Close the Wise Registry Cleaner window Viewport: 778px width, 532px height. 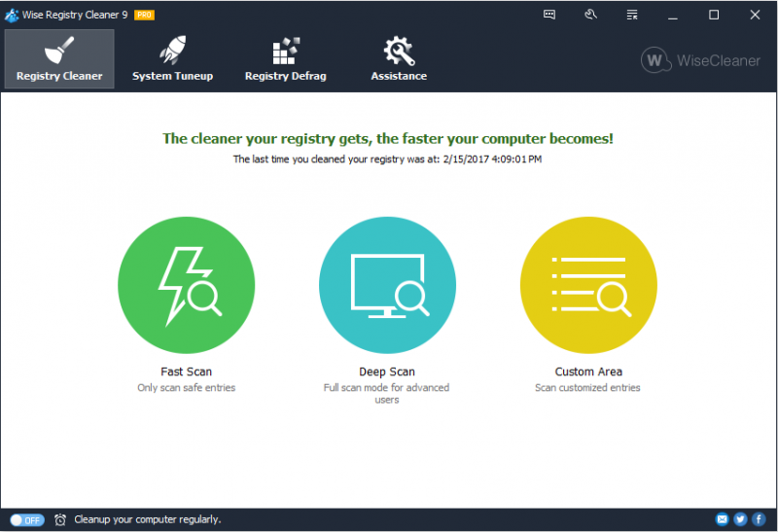click(x=755, y=15)
